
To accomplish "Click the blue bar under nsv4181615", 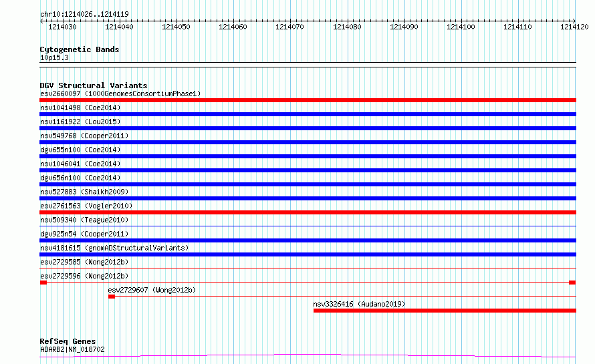I will [308, 254].
